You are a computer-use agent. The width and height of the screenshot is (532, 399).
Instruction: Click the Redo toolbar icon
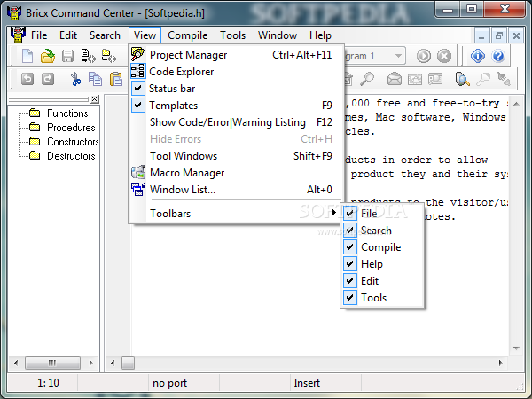click(x=48, y=79)
